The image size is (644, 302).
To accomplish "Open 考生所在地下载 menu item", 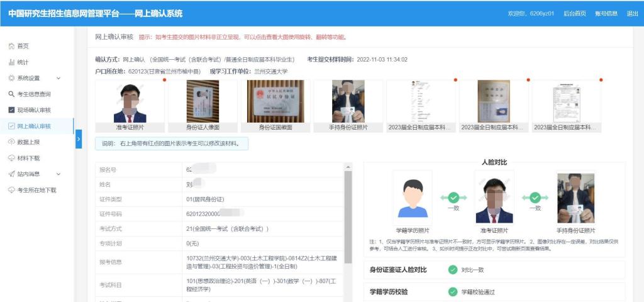I will (36, 190).
